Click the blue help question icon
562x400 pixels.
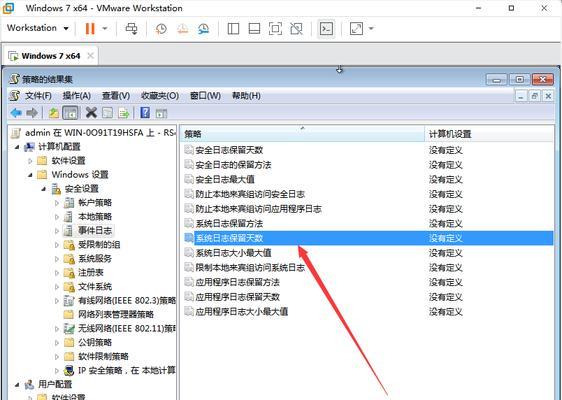click(145, 113)
